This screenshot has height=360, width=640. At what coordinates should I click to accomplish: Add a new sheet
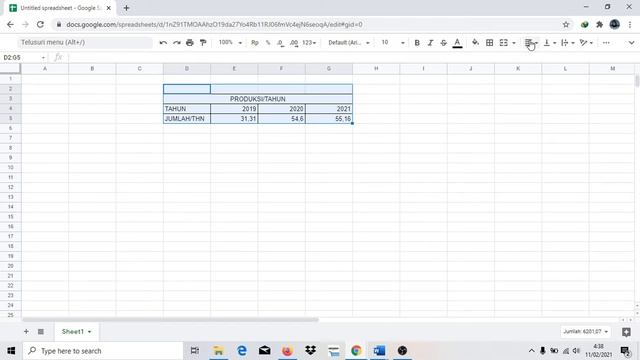pos(26,331)
